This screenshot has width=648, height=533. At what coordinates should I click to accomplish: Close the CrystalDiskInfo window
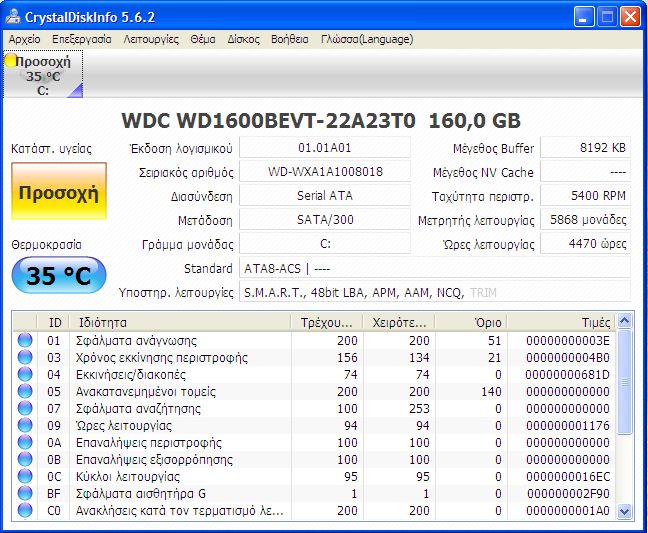coord(630,17)
